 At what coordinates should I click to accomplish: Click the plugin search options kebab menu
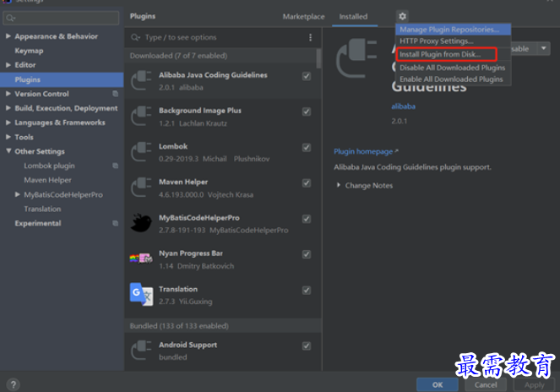(x=310, y=37)
